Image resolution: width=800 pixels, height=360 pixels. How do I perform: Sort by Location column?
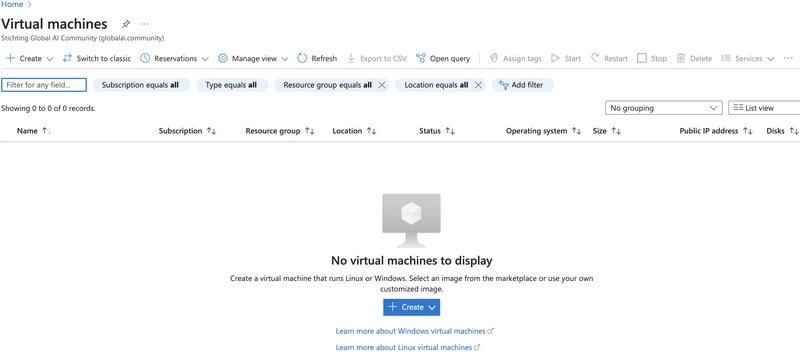(354, 131)
